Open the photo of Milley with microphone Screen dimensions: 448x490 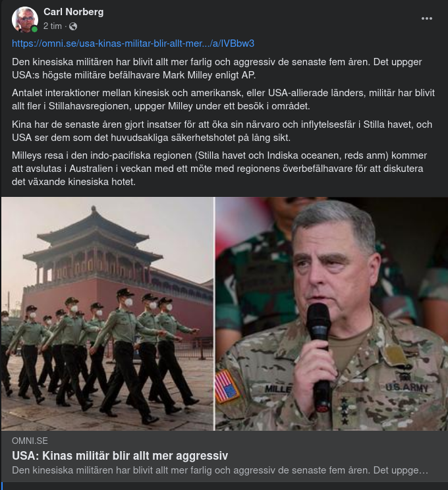point(331,313)
